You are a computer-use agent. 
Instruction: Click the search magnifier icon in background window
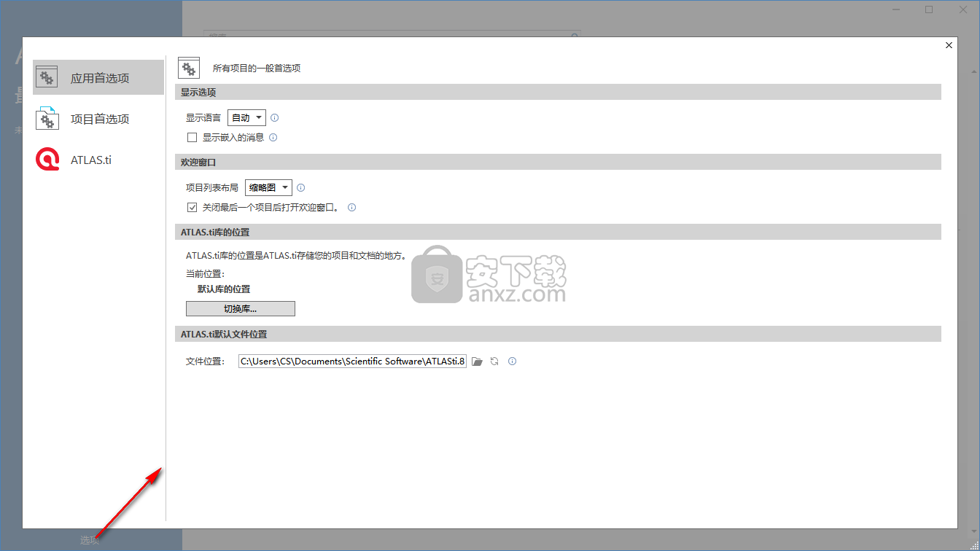(x=575, y=35)
